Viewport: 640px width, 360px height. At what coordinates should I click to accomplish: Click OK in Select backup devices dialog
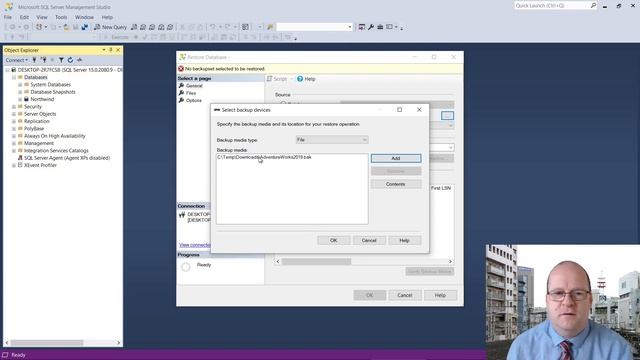point(333,240)
